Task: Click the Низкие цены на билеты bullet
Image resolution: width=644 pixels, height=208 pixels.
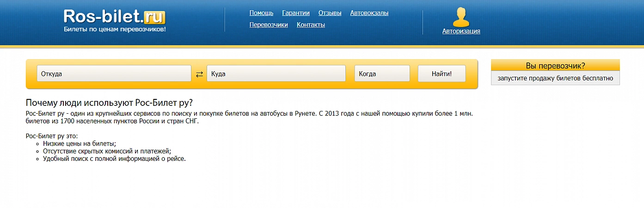Action: point(80,144)
